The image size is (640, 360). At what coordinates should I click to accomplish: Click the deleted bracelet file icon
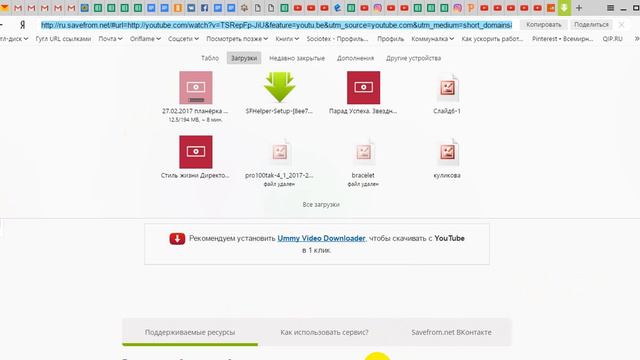363,152
